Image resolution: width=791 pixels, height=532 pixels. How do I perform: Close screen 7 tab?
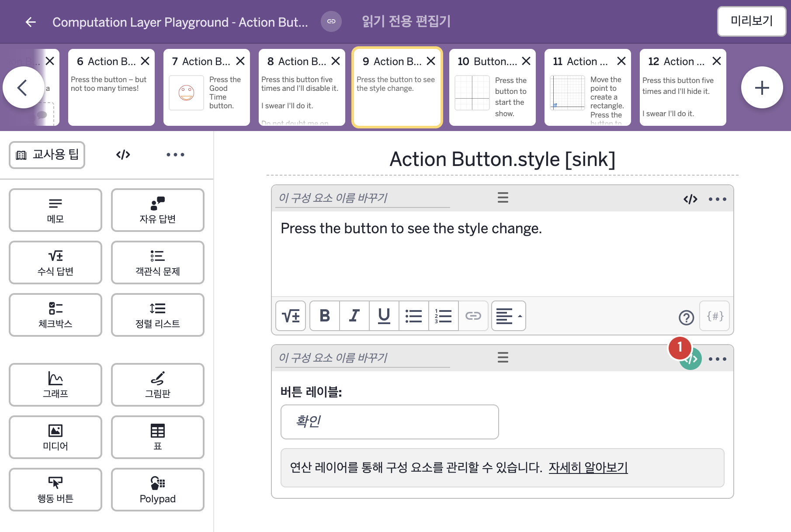pyautogui.click(x=240, y=61)
